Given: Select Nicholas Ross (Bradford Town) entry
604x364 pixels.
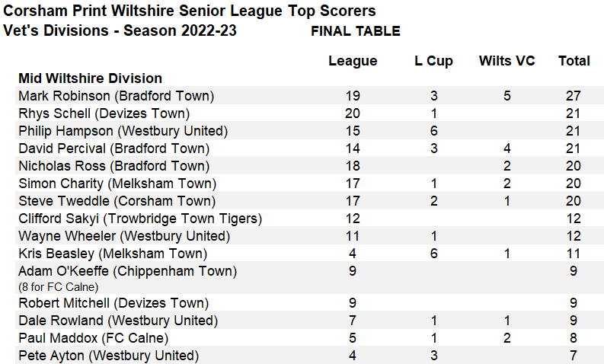Looking at the screenshot, I should (113, 166).
